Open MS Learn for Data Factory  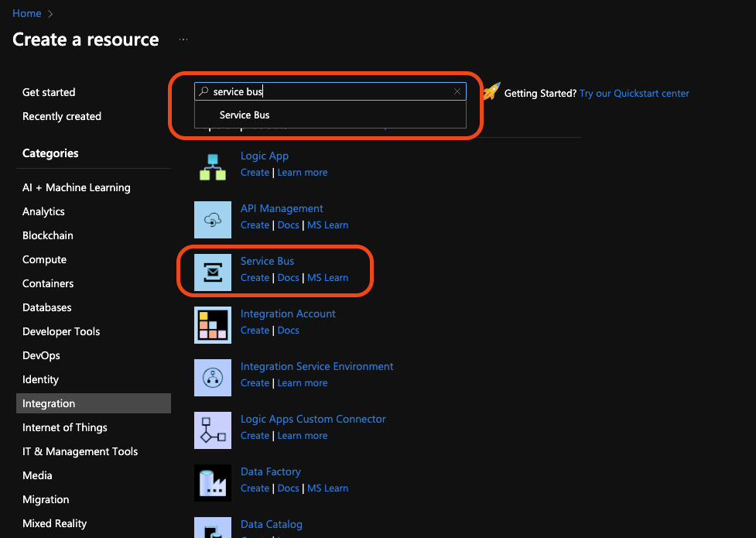click(328, 488)
